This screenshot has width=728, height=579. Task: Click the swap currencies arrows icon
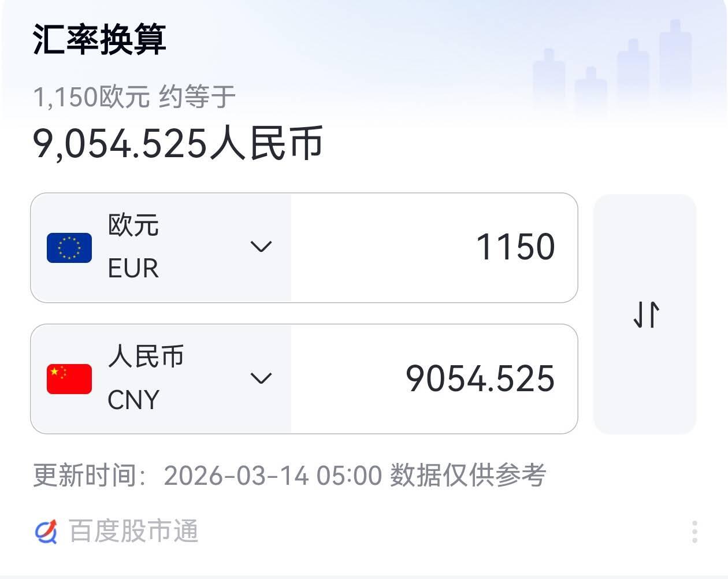[646, 314]
